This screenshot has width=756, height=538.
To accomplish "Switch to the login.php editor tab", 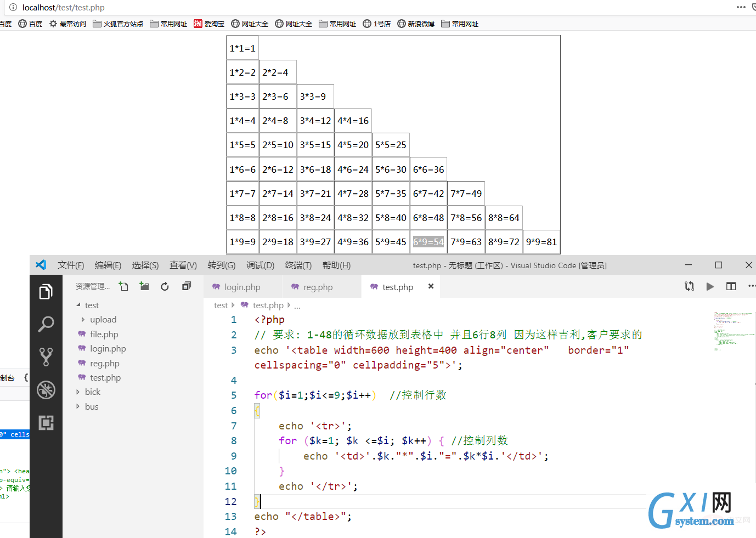I will pos(242,287).
